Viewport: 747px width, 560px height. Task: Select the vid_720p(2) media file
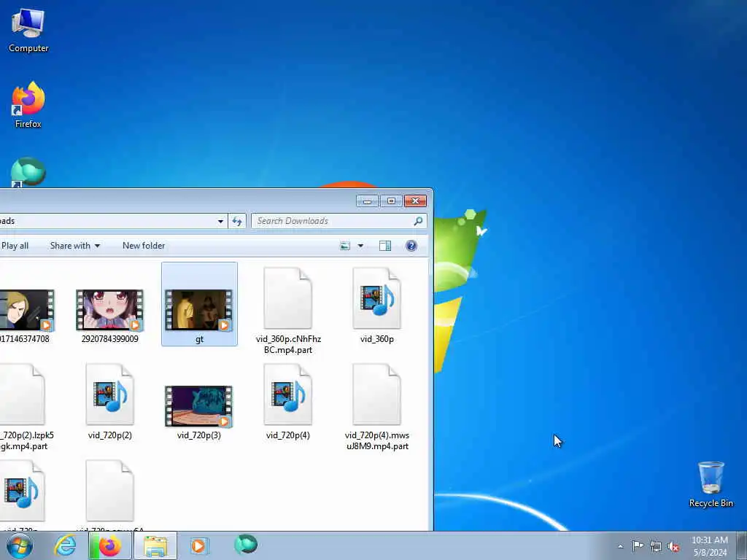(x=109, y=394)
